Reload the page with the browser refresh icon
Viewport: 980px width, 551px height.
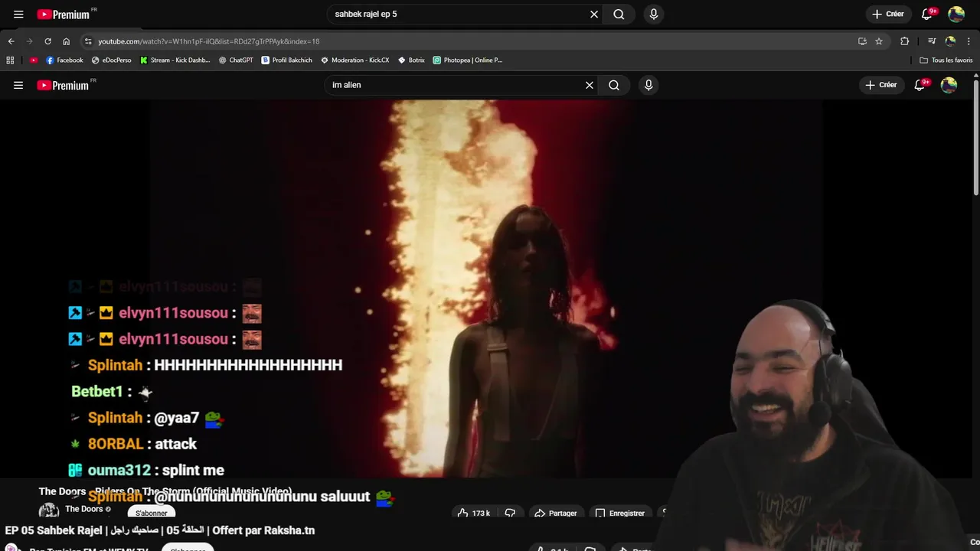point(47,41)
